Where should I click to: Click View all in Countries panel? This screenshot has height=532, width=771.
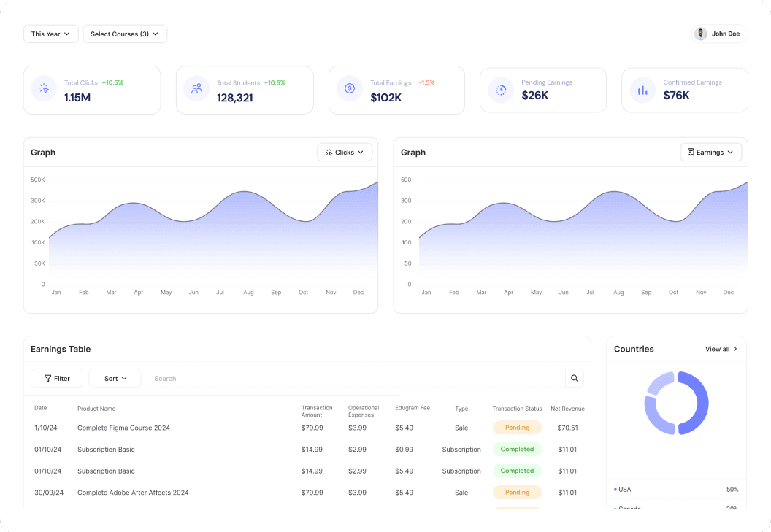click(x=721, y=349)
